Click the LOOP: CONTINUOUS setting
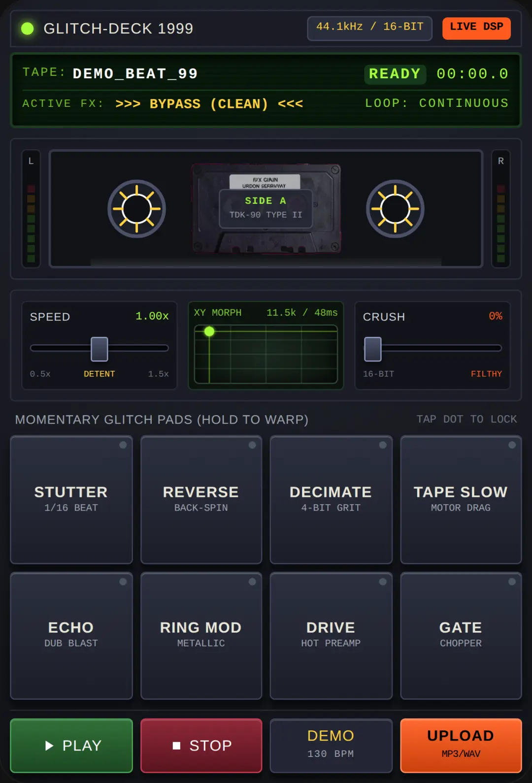The image size is (532, 783). point(437,103)
